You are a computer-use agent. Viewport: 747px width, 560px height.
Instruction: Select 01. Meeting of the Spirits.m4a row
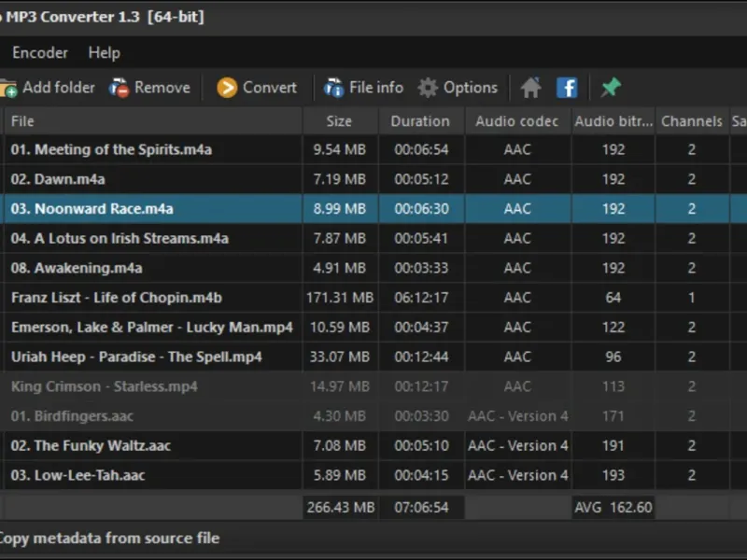(x=373, y=149)
